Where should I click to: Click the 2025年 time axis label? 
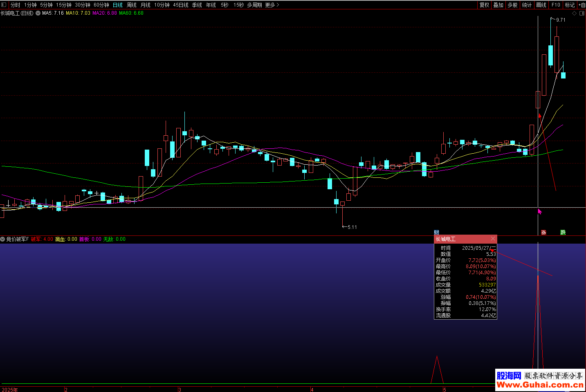pyautogui.click(x=10, y=390)
